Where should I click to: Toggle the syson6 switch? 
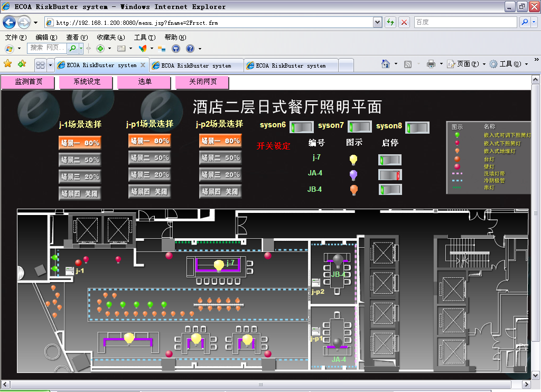pos(301,127)
